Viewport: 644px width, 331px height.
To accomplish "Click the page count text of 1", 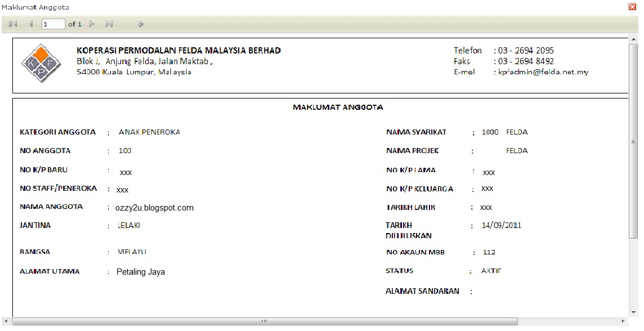I will coord(75,24).
